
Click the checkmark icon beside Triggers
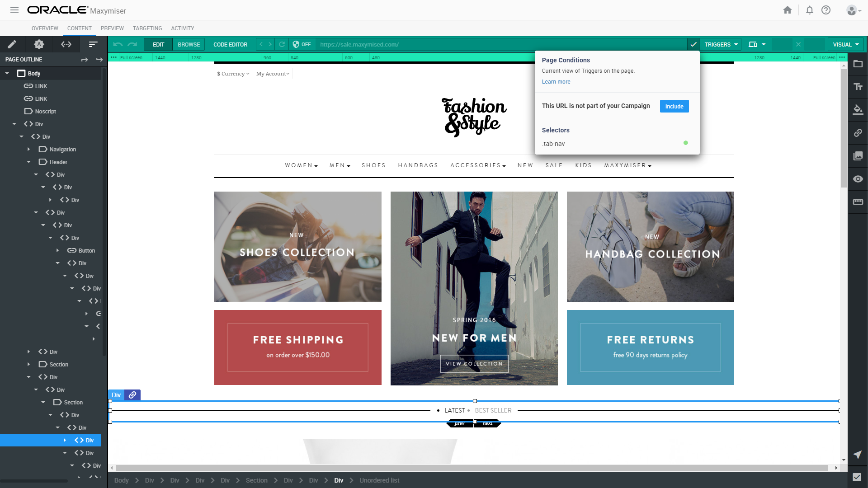pyautogui.click(x=693, y=44)
